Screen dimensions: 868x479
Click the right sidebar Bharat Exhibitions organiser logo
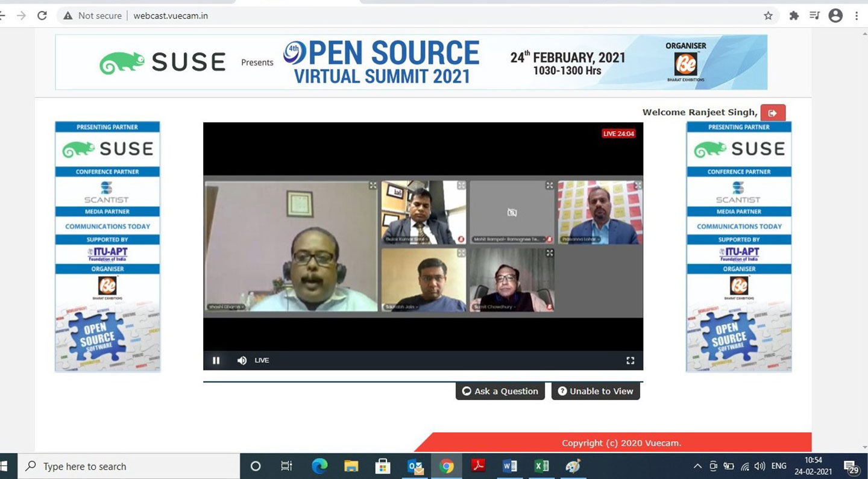[x=739, y=287]
